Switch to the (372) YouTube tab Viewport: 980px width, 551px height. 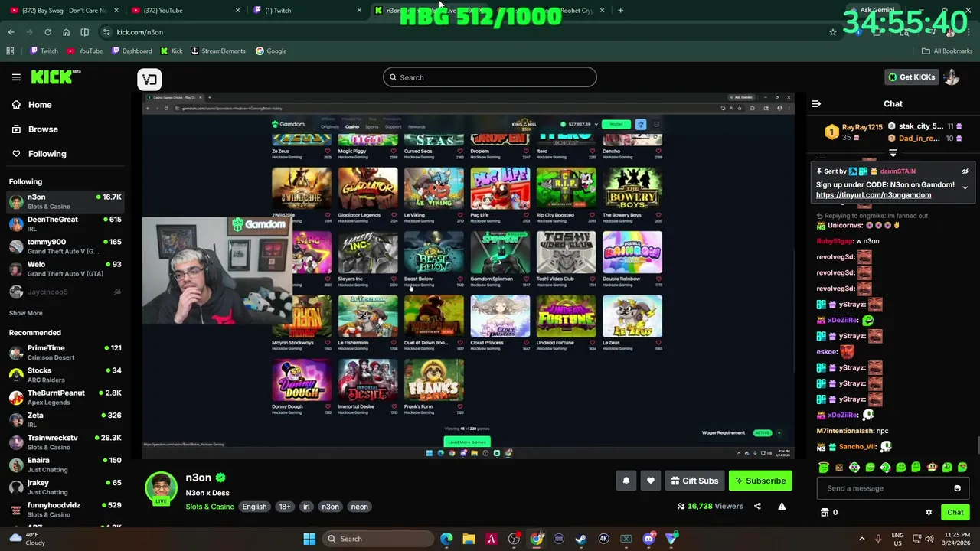coord(184,11)
